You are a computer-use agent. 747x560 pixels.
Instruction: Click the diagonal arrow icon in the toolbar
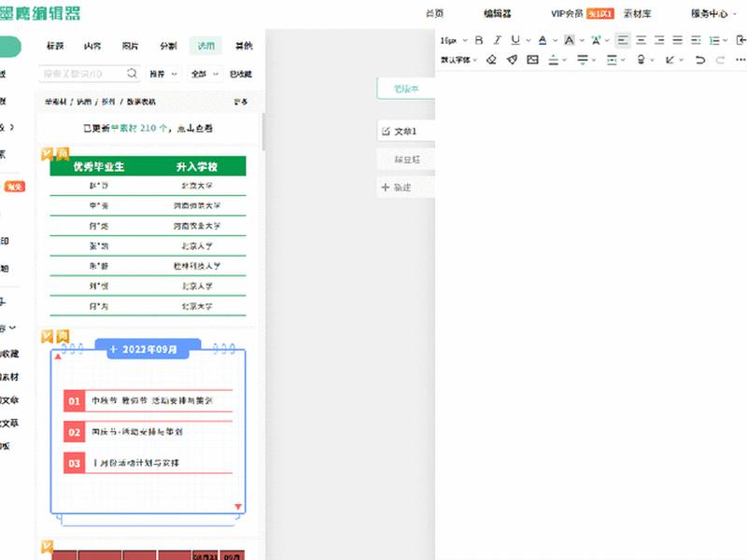pyautogui.click(x=669, y=60)
